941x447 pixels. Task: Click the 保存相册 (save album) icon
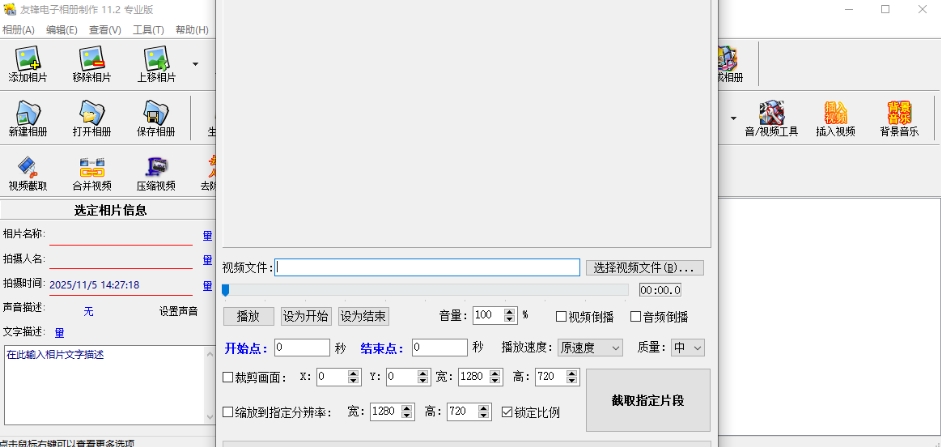point(156,118)
